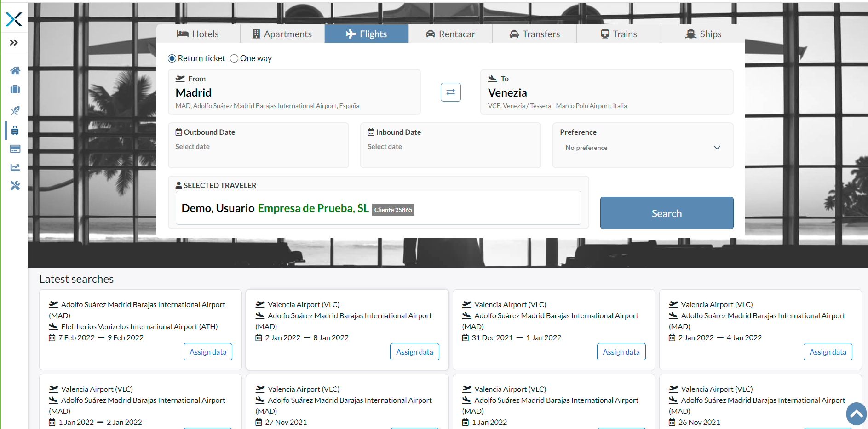This screenshot has height=429, width=868.
Task: Click the calendar icon beside Inbound Date
Action: (x=371, y=132)
